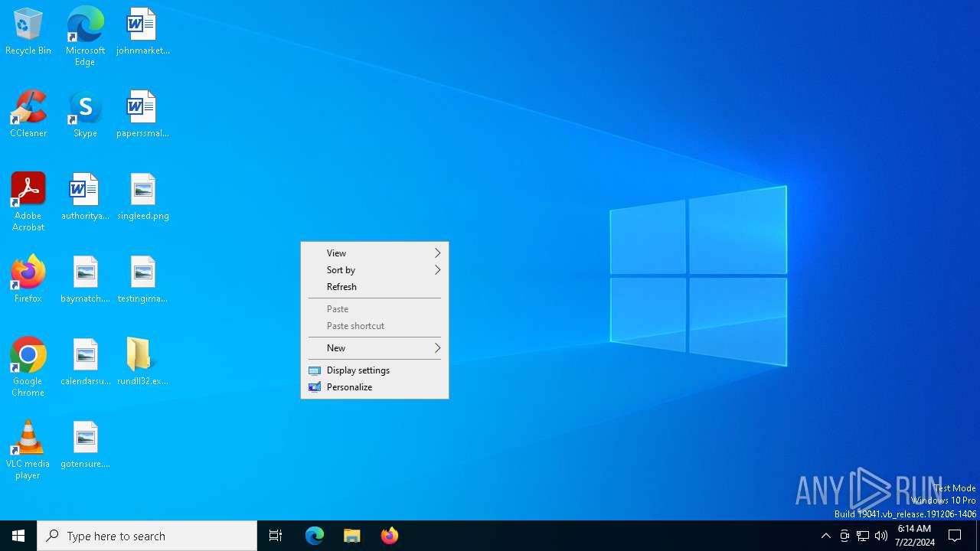This screenshot has height=551, width=980.
Task: Select the Recycle Bin desktop icon
Action: click(28, 32)
